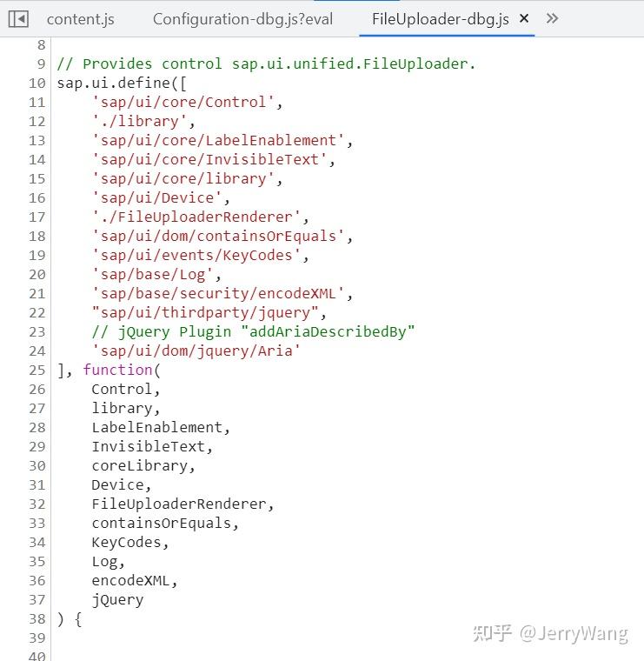644x661 pixels.
Task: Click the ') {' code on line 38
Action: point(70,619)
